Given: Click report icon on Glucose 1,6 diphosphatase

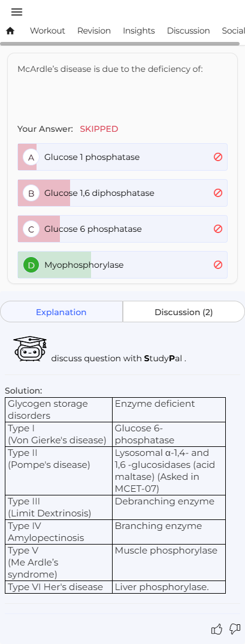Looking at the screenshot, I should [x=218, y=193].
